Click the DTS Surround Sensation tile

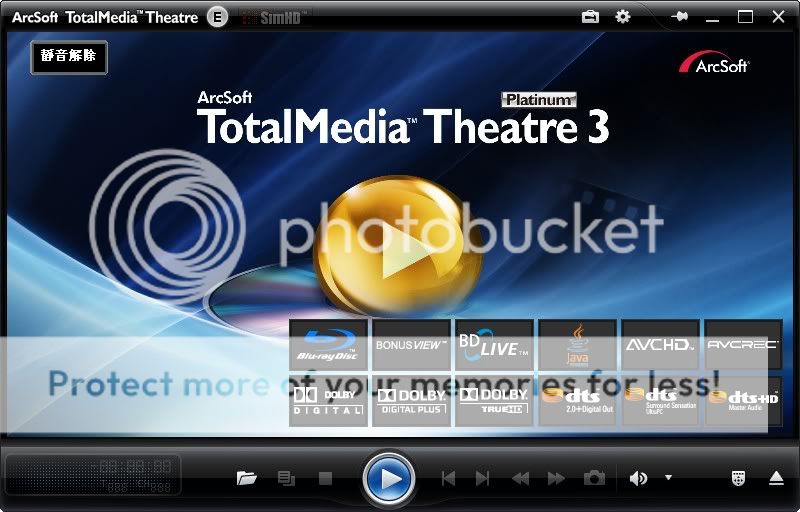(660, 401)
